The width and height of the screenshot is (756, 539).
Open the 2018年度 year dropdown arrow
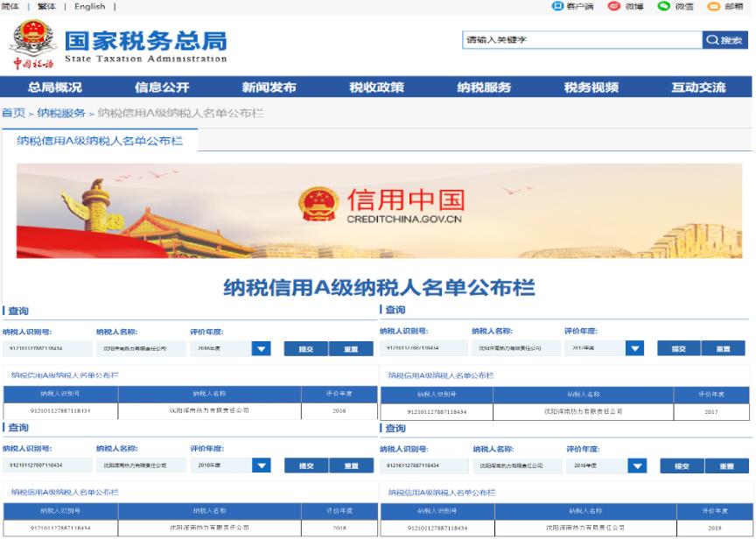pyautogui.click(x=261, y=465)
